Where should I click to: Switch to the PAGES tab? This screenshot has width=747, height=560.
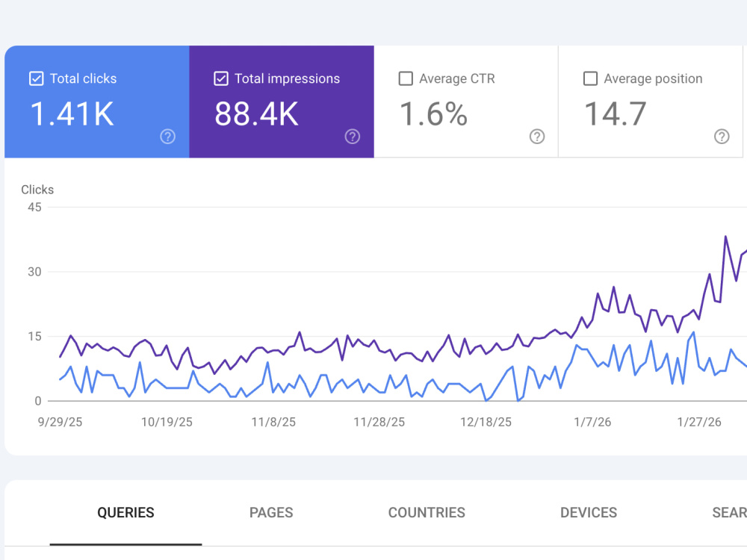point(271,513)
